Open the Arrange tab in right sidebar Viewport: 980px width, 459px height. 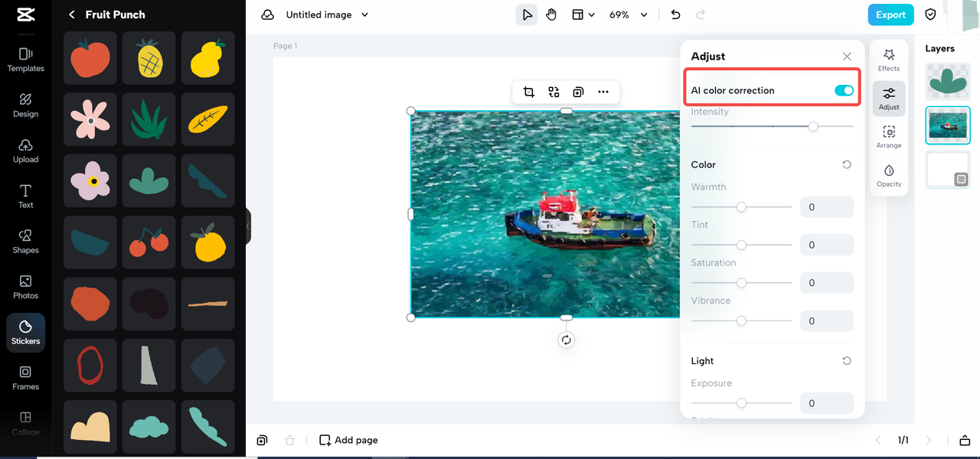(x=889, y=137)
